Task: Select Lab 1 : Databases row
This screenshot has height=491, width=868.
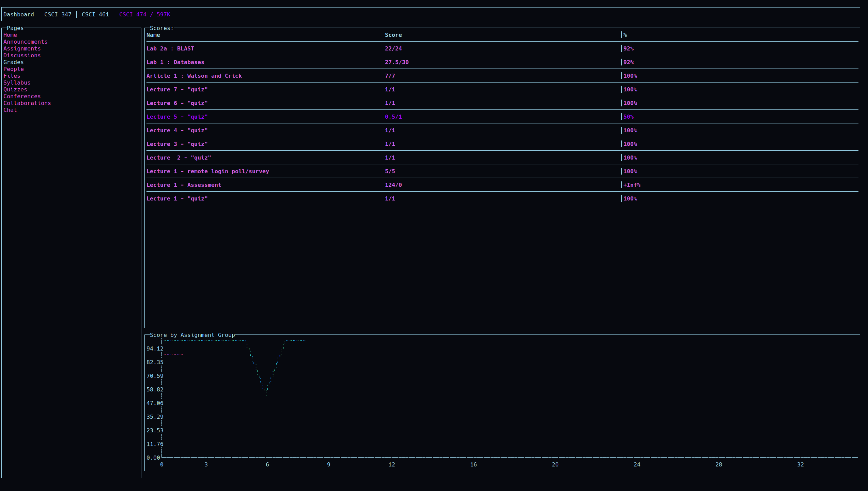Action: pyautogui.click(x=175, y=62)
